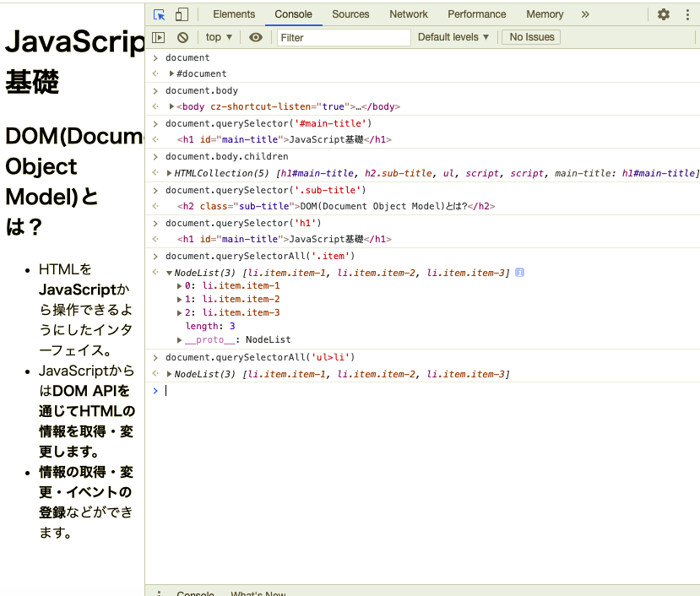Click the command document.querySelectorAll('.item')
The image size is (700, 596).
(x=260, y=256)
